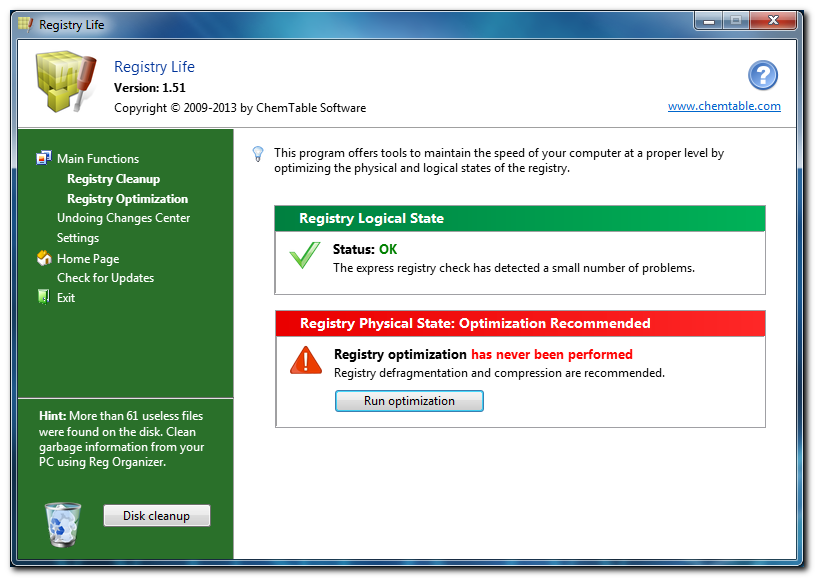Click the program description text at top
Image resolution: width=815 pixels, height=578 pixels.
(x=499, y=160)
